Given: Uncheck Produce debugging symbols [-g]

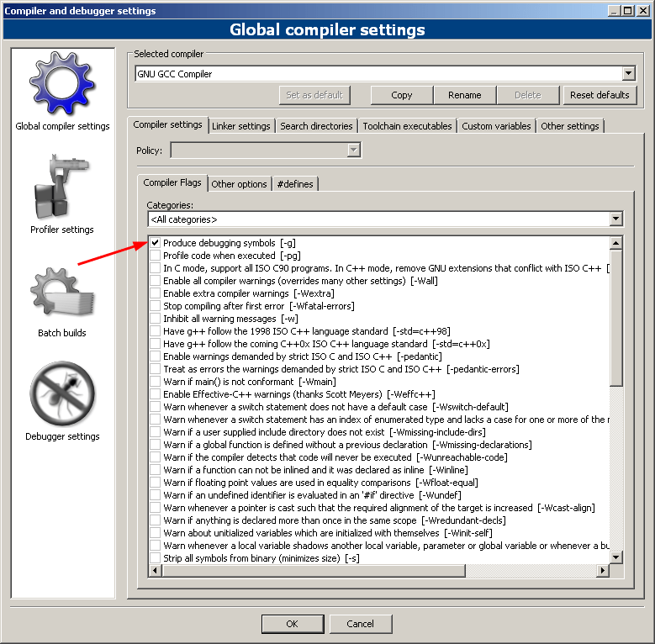Looking at the screenshot, I should [x=156, y=243].
